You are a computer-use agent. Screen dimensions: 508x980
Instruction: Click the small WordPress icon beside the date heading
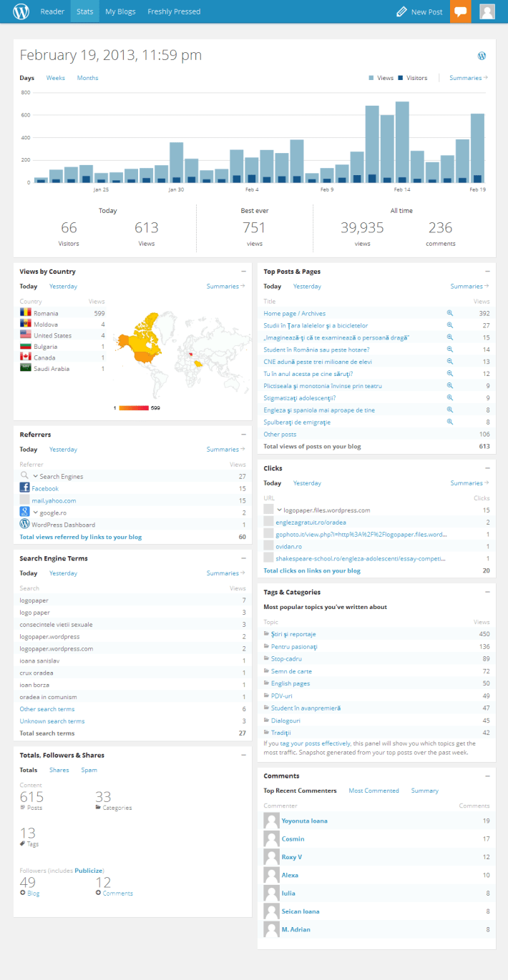click(x=482, y=56)
